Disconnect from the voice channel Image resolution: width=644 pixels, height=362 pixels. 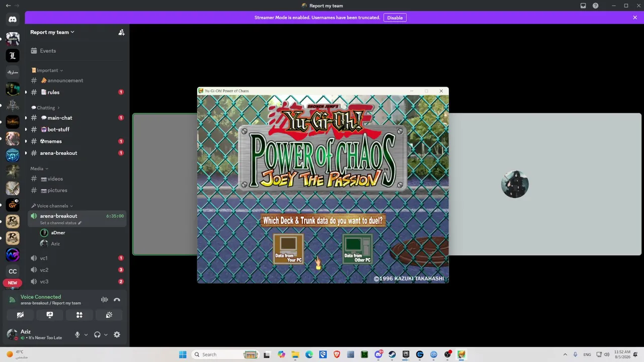point(117,300)
